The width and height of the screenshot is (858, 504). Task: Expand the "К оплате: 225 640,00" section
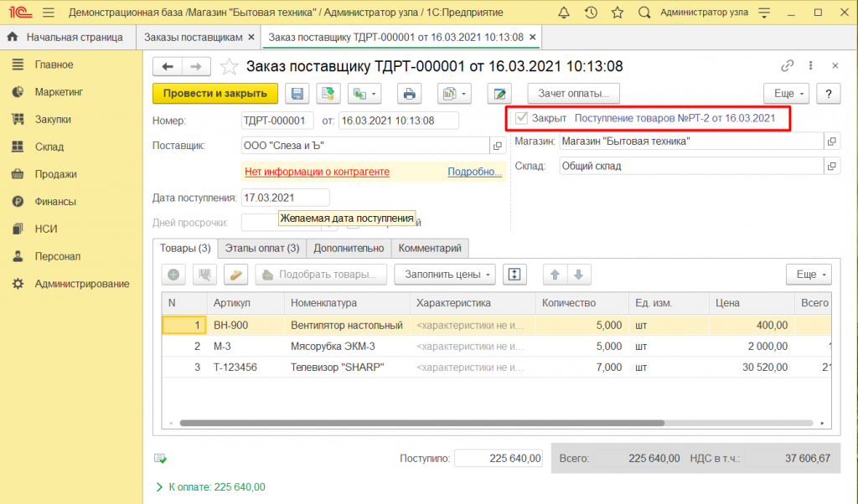tap(159, 486)
